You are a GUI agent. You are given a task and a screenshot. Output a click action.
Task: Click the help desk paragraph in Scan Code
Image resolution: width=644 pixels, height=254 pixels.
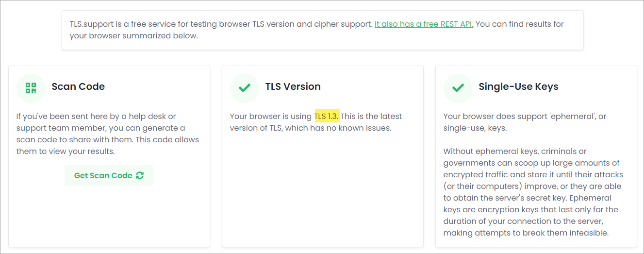[107, 134]
